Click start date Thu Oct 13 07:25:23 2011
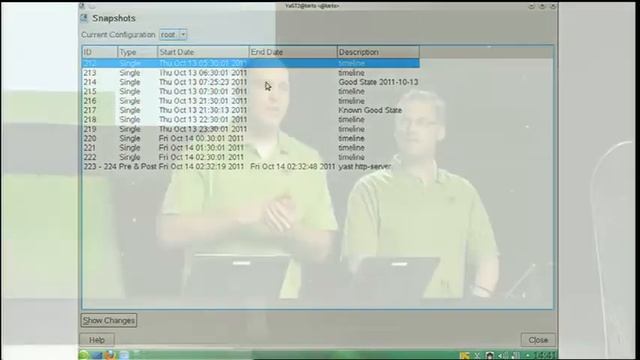 (x=203, y=82)
